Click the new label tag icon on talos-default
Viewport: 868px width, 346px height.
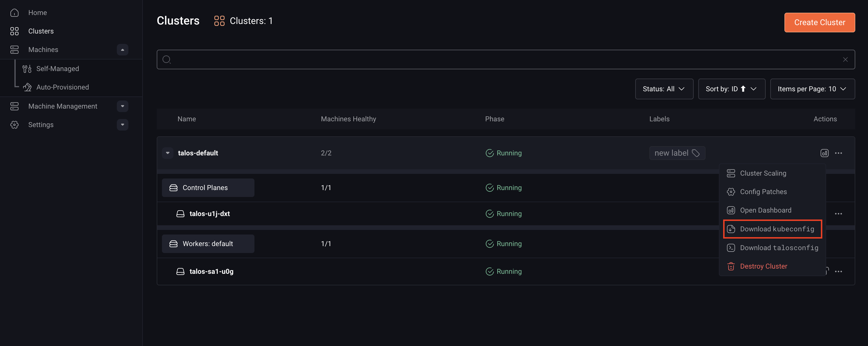(x=696, y=153)
